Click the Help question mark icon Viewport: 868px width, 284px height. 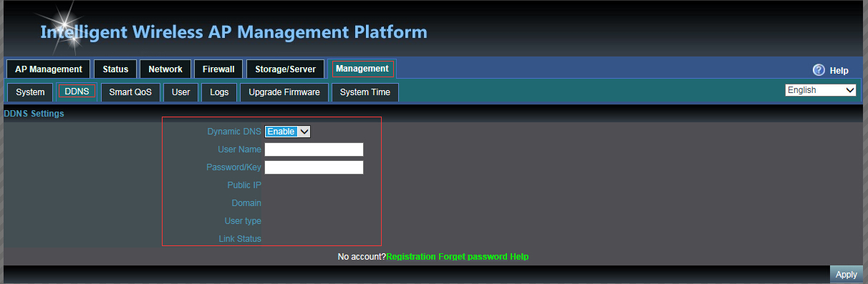click(x=819, y=70)
